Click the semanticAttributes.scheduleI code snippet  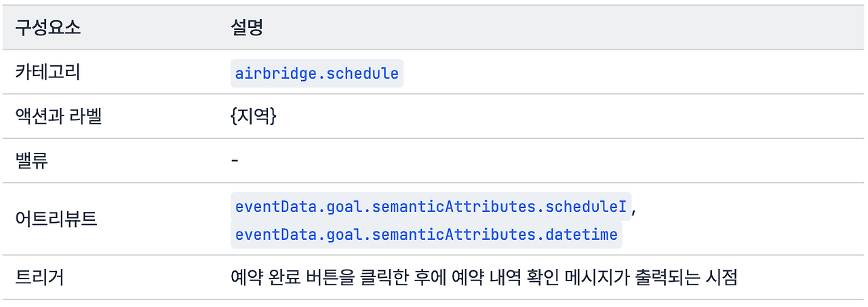tap(431, 206)
